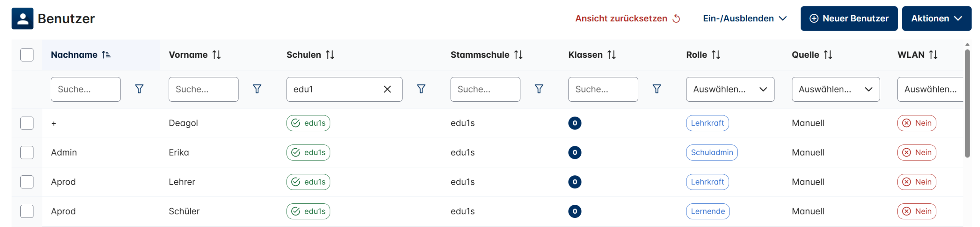Screen dimensions: 980x227
Task: Check the box for the Admin Erika row
Action: pyautogui.click(x=27, y=152)
